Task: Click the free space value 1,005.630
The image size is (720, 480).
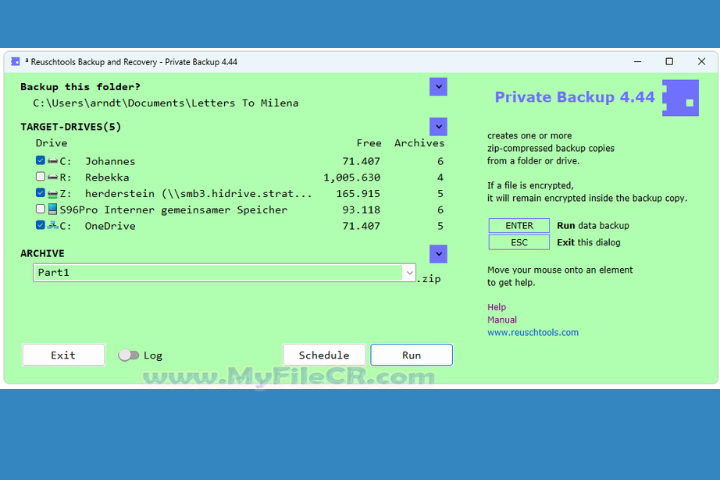Action: (x=352, y=177)
